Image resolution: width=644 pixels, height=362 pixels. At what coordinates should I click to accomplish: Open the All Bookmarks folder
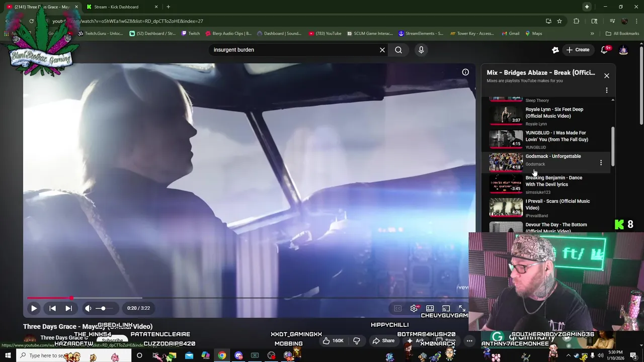click(x=622, y=34)
